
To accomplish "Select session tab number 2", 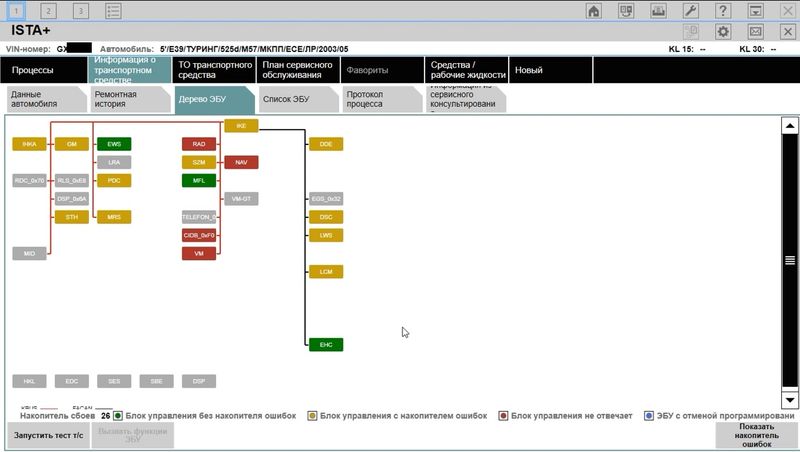I will point(49,11).
